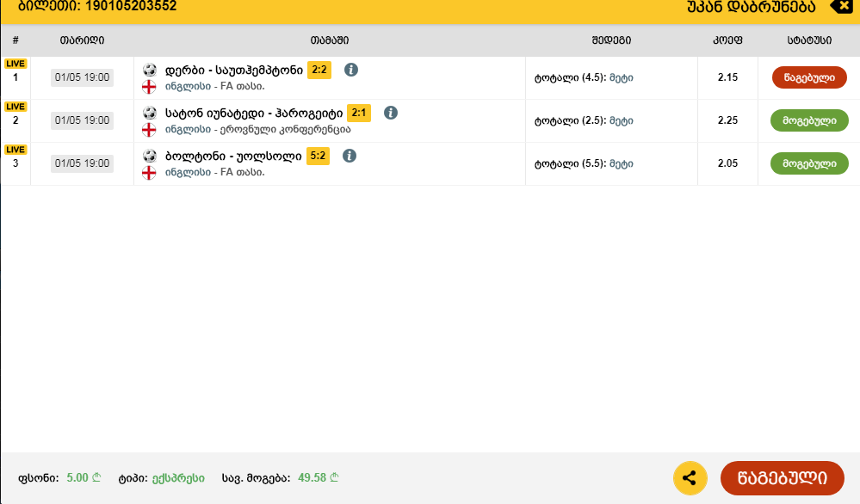
Task: Click LIVE badge on row 2
Action: 15,107
